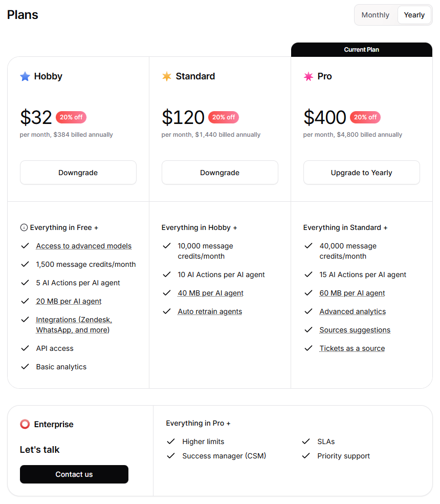Image resolution: width=440 pixels, height=504 pixels.
Task: Switch billing to Monthly
Action: [x=376, y=15]
